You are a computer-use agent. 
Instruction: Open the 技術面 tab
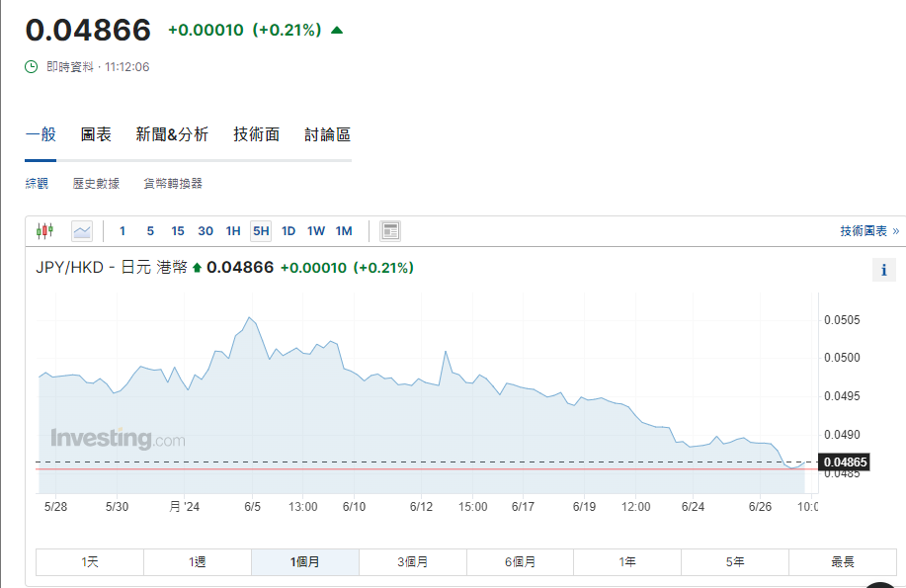(x=257, y=135)
